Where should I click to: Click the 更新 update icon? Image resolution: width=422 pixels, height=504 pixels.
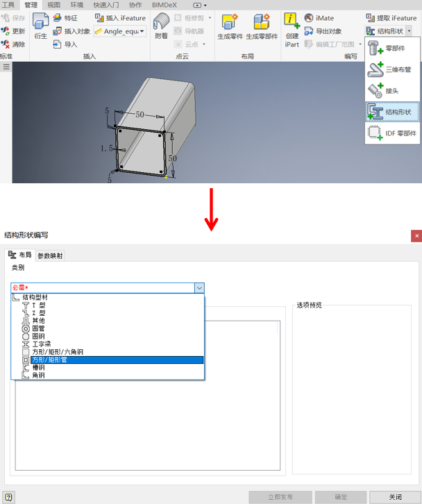pos(5,31)
